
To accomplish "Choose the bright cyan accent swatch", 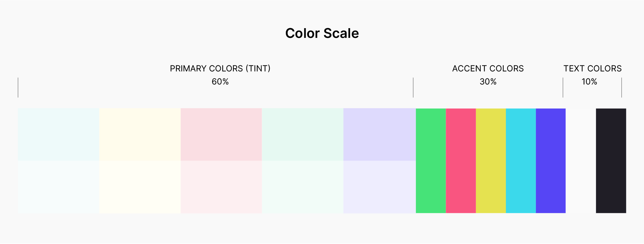I will pos(521,161).
